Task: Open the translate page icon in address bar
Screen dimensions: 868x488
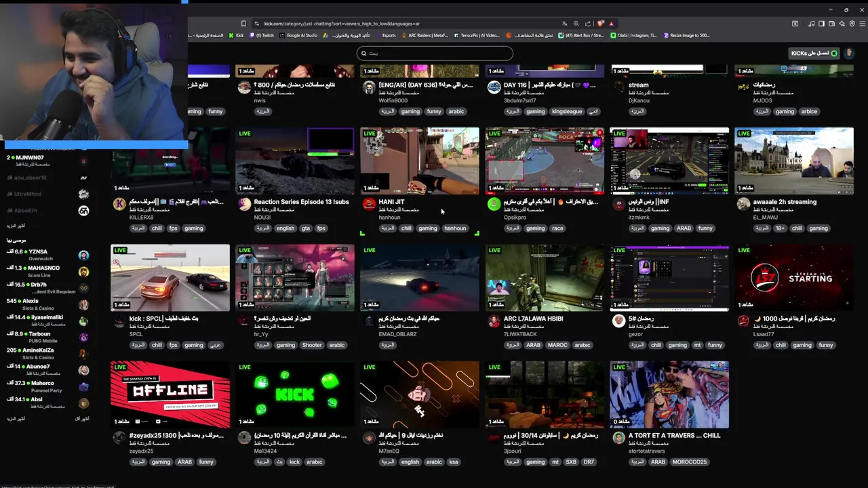Action: click(564, 24)
